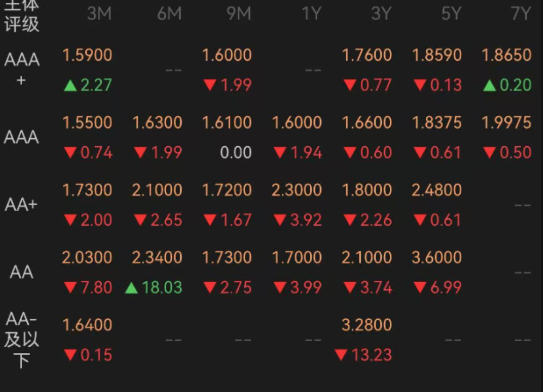
Task: Open the AA 5Y yield 3.6000
Action: (437, 257)
